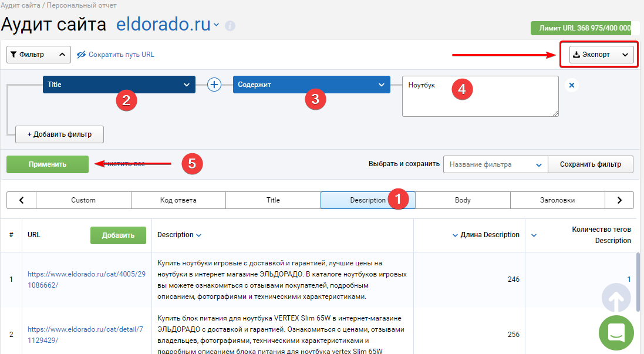
Task: Click Сохранить фильтр button
Action: tap(590, 164)
